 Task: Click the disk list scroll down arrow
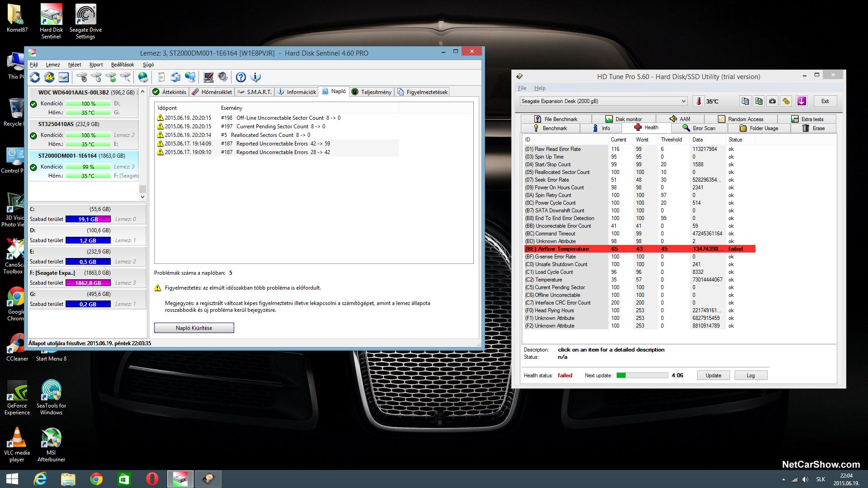coord(142,197)
